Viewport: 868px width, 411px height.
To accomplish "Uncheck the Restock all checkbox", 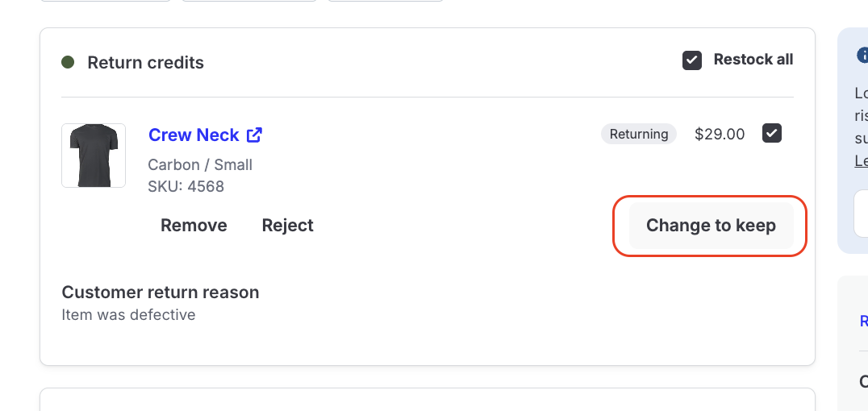I will coord(692,60).
